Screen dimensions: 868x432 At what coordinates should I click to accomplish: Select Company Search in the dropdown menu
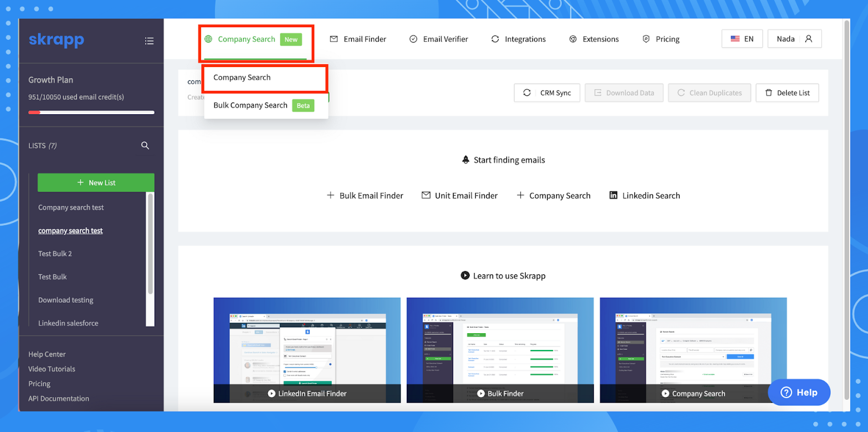(266, 78)
